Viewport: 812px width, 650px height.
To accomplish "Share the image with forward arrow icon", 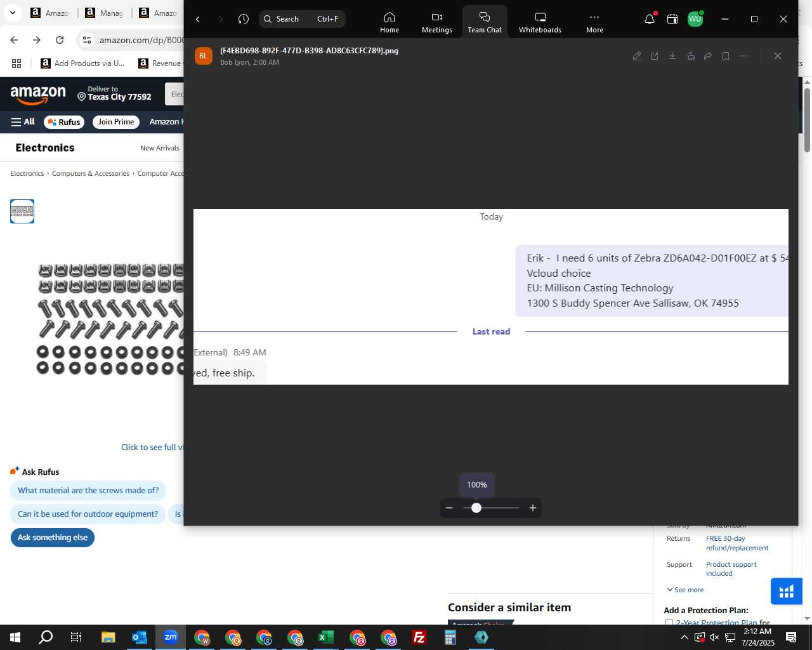I will pos(708,56).
